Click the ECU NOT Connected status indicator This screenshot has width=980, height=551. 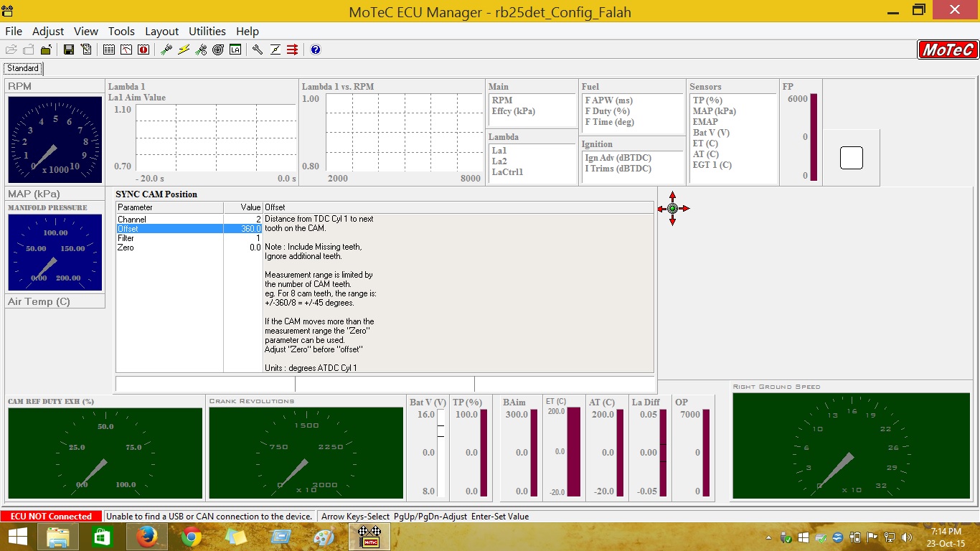tap(51, 517)
